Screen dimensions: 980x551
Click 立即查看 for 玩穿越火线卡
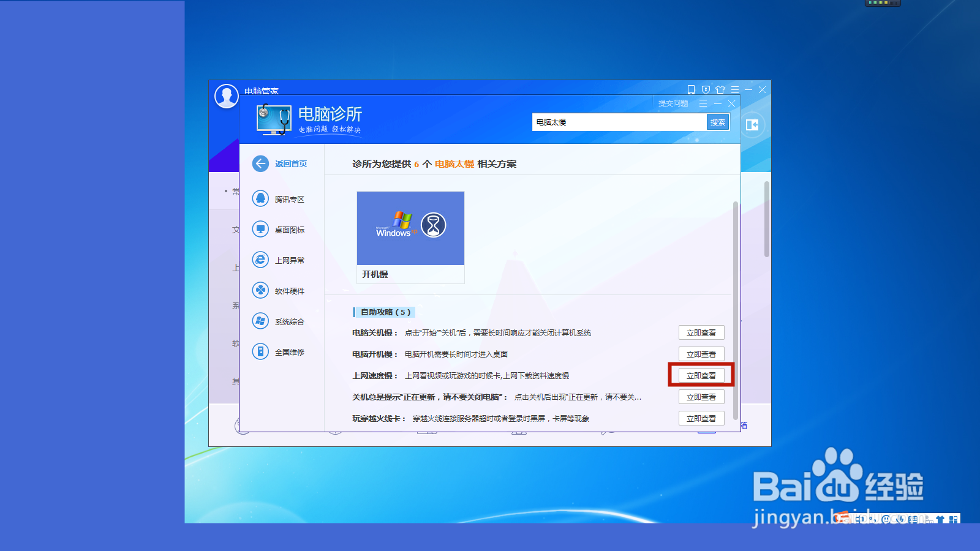coord(701,419)
